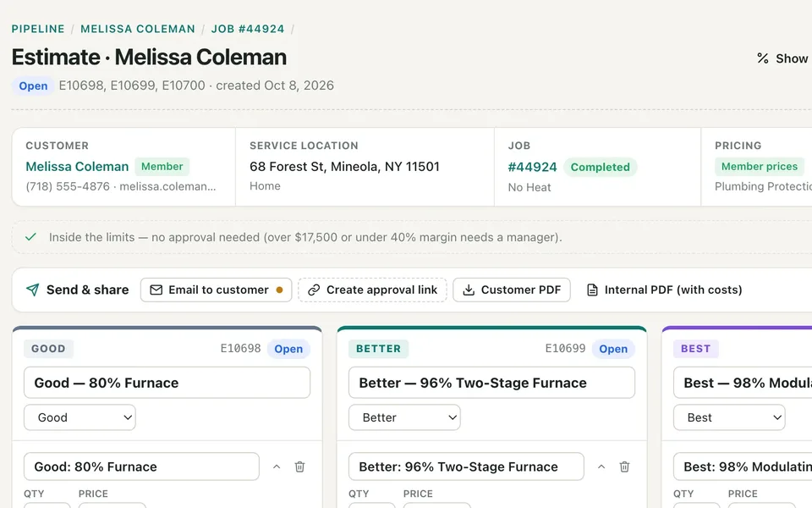The height and width of the screenshot is (508, 812).
Task: Click the Member prices pricing badge
Action: click(x=760, y=167)
